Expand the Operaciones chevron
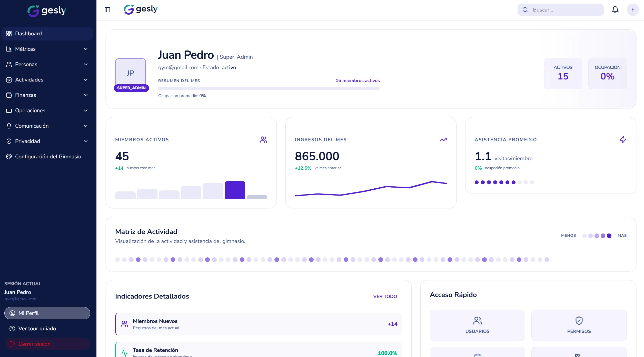Viewport: 644px width, 357px height. tap(86, 110)
